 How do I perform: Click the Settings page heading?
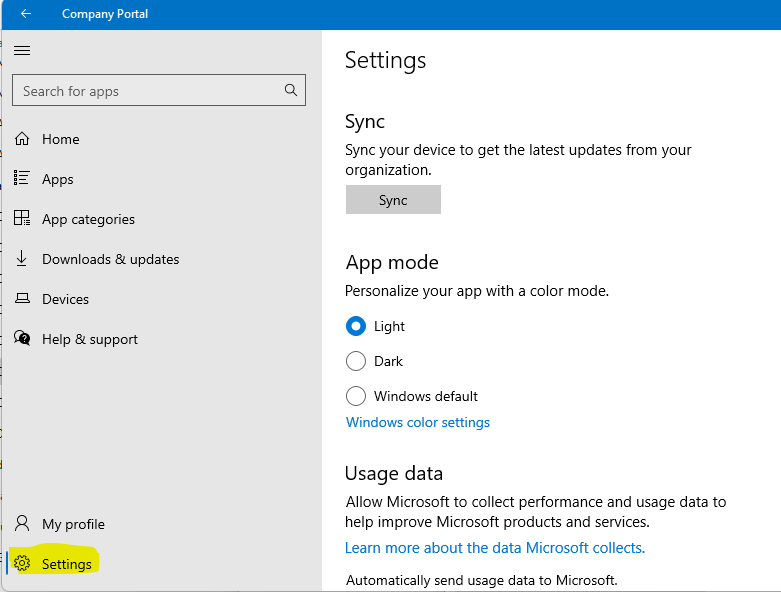coord(386,61)
